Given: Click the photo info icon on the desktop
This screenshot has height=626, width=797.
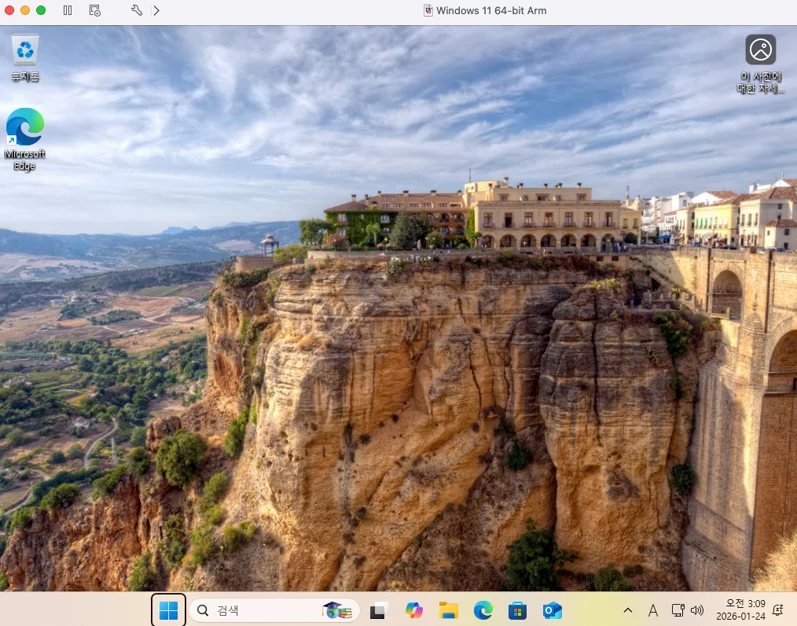Looking at the screenshot, I should [760, 64].
